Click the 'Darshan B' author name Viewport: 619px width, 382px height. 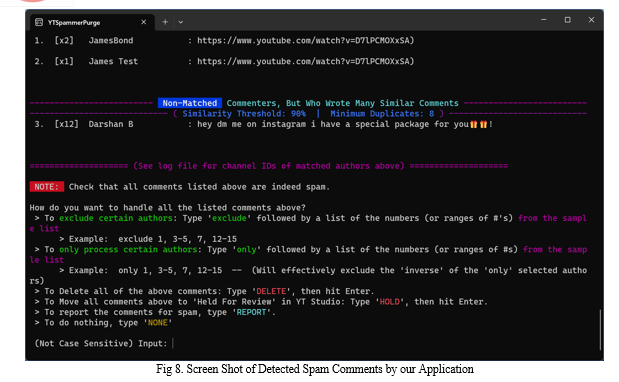(x=111, y=124)
